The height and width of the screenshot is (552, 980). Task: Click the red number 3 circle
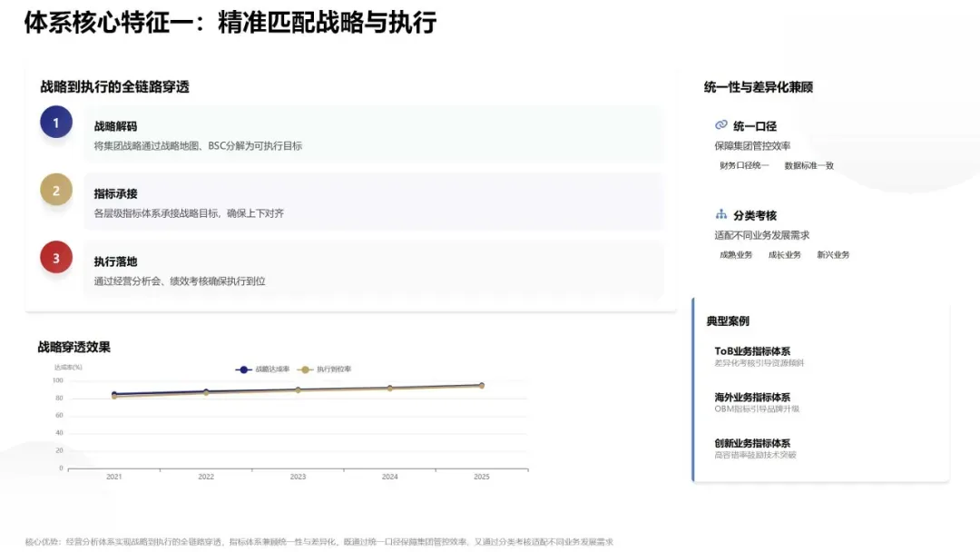click(x=56, y=257)
